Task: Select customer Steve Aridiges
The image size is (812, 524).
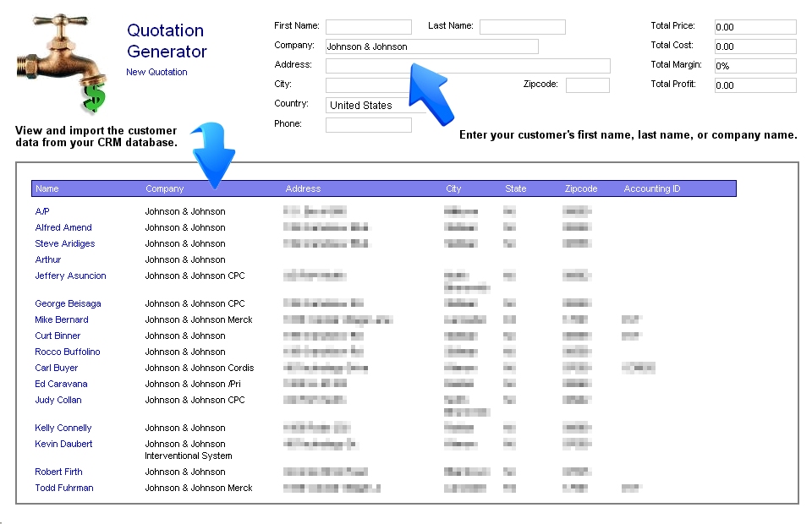Action: coord(65,243)
